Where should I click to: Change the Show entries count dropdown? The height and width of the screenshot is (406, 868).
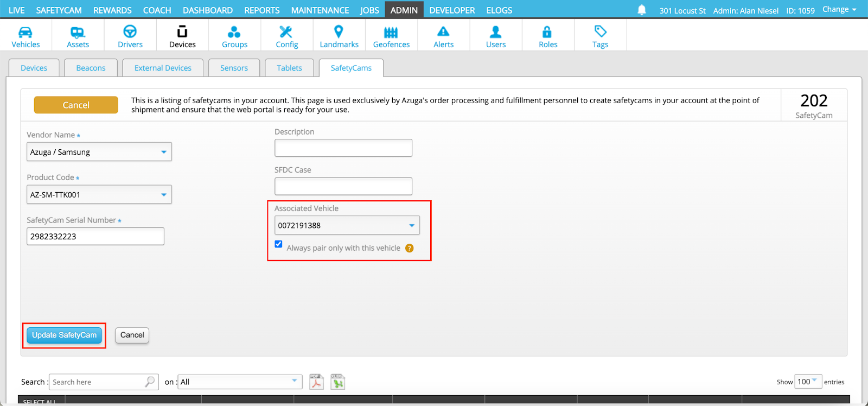pos(808,382)
